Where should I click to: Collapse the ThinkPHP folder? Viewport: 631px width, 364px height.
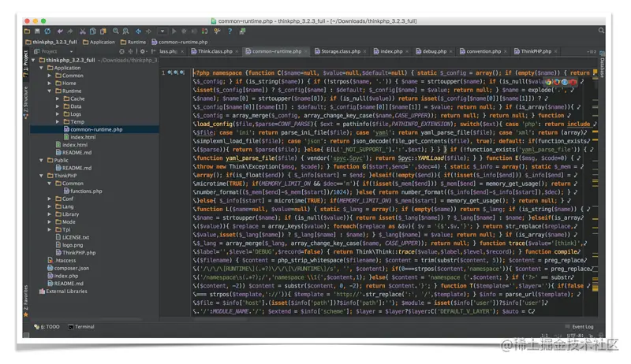(41, 176)
